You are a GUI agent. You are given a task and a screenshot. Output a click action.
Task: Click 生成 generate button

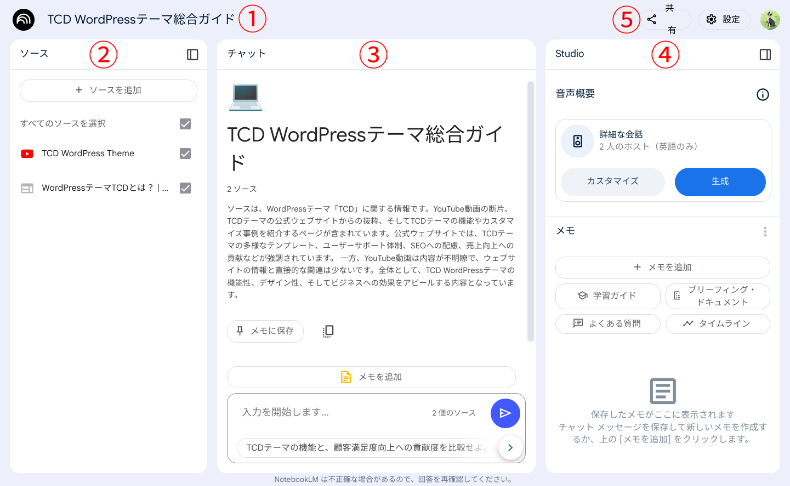pos(720,181)
